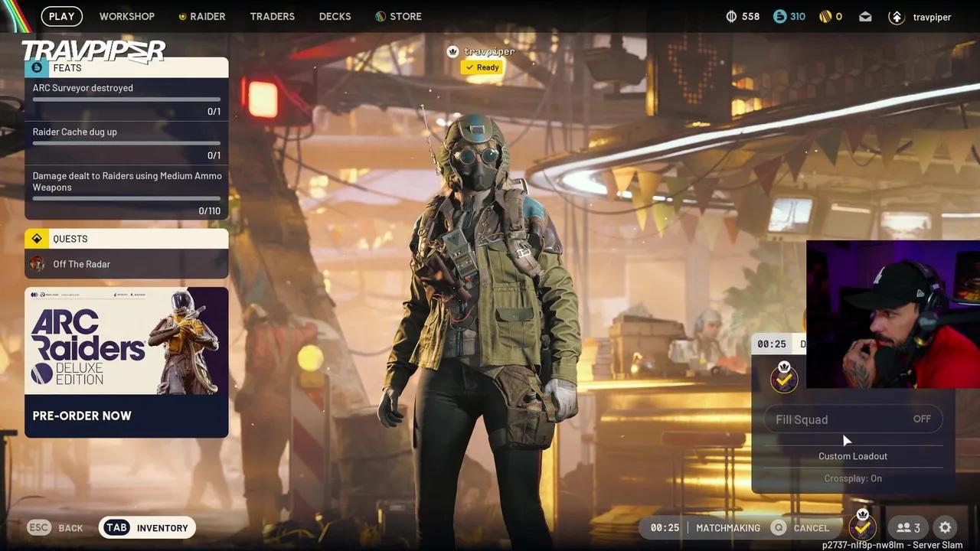Screen dimensions: 980x551
Task: Click the Medium Ammo Weapons progress bar
Action: coord(126,198)
